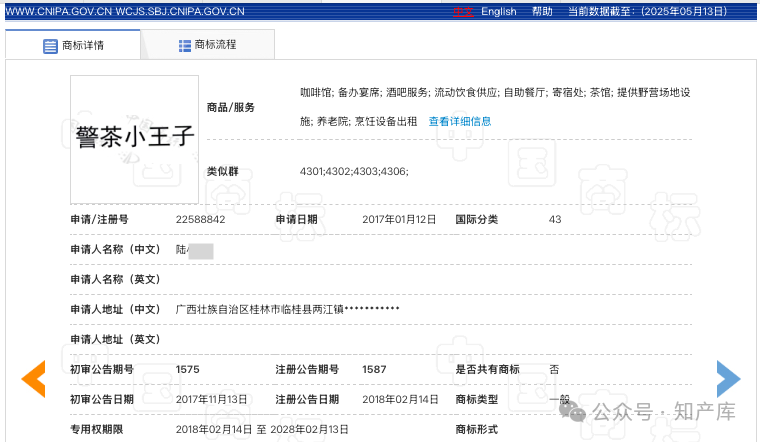Click the 商品/服务 label
760x442 pixels.
tap(231, 108)
